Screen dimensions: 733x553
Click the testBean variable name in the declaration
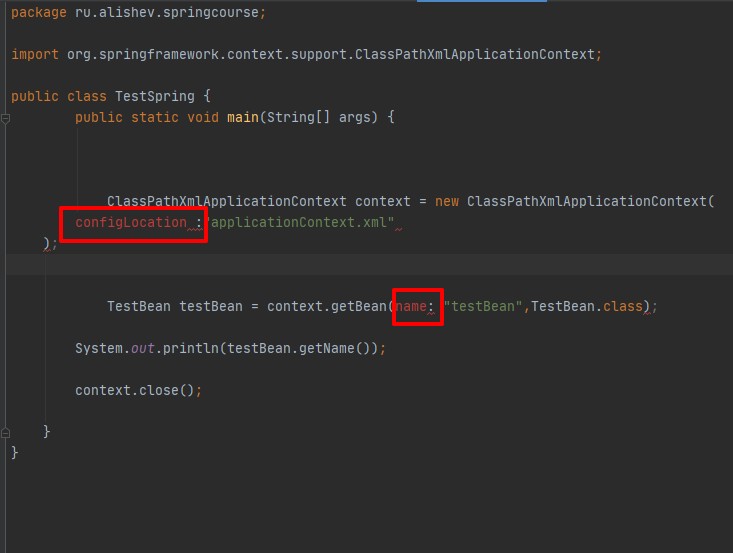[211, 307]
